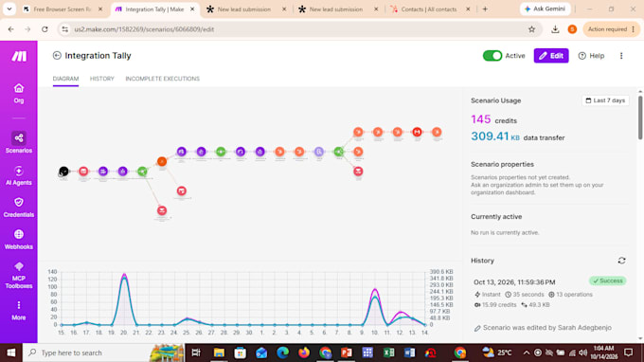Switch to INCOMPLETE EXECUTIONS tab
This screenshot has width=644, height=362.
[162, 79]
